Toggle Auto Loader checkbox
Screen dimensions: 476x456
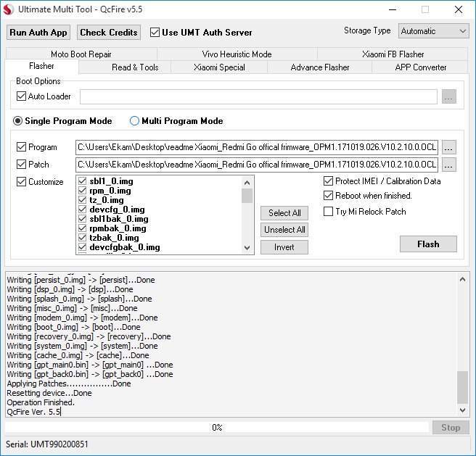(x=21, y=96)
